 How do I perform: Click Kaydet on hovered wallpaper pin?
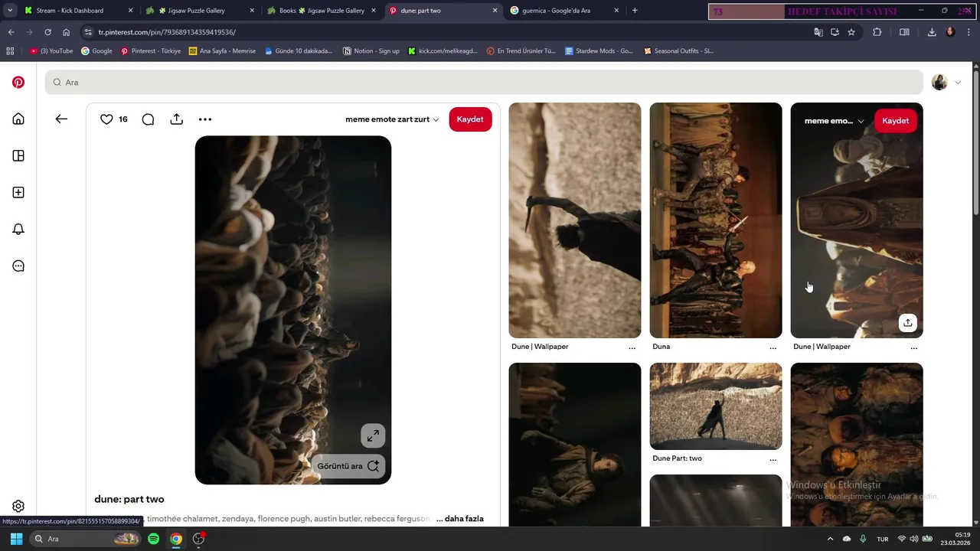pos(895,121)
